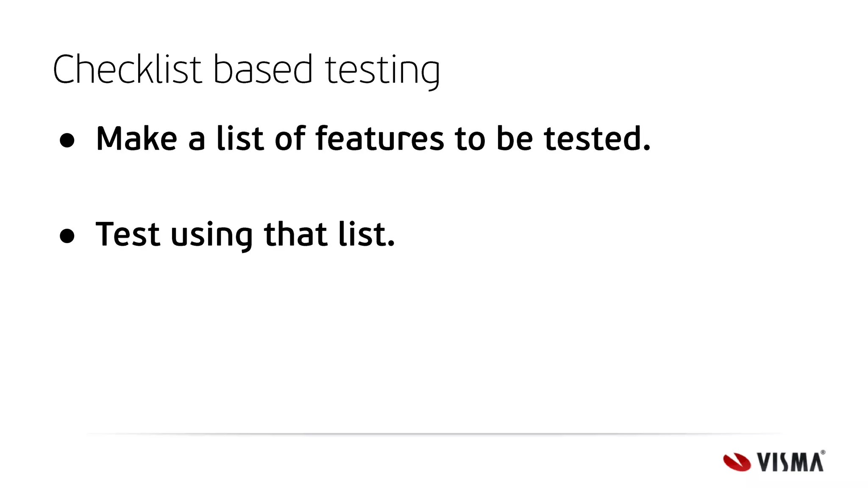Click the first bullet point dot
The height and width of the screenshot is (488, 868).
click(67, 140)
